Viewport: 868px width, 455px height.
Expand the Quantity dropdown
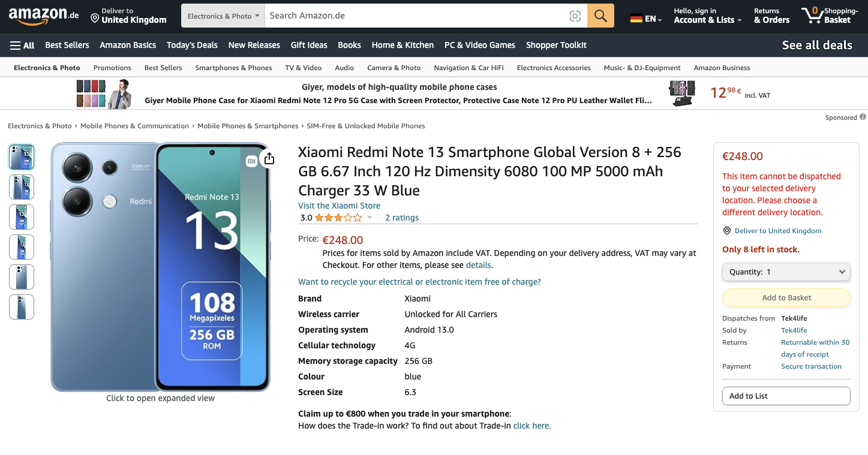coord(786,272)
